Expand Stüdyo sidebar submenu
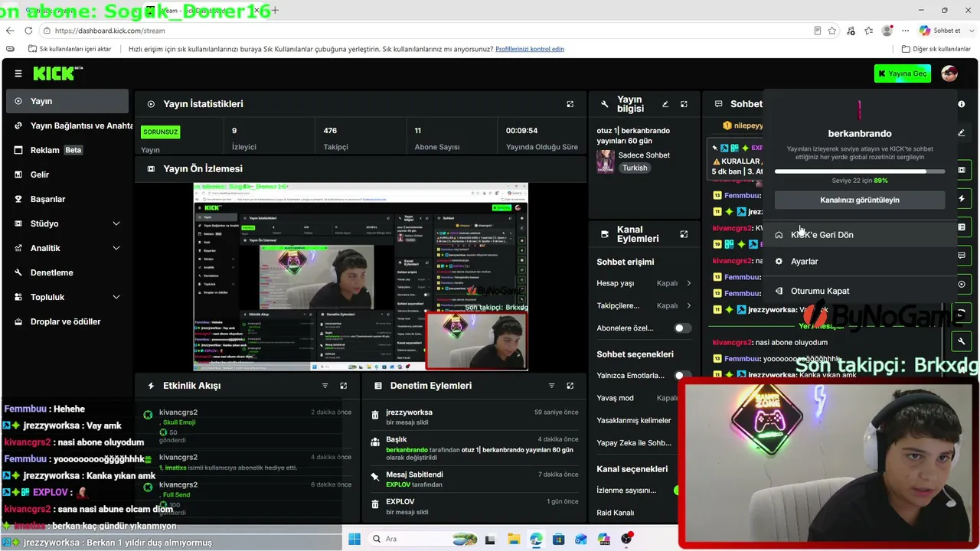980x551 pixels. (116, 223)
